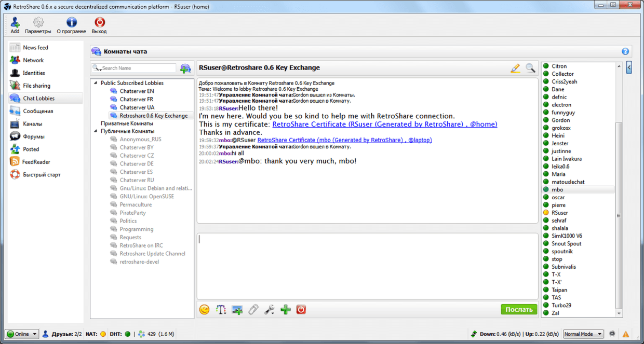Image resolution: width=644 pixels, height=344 pixels.
Task: Open the Параметры settings gear
Action: [38, 23]
